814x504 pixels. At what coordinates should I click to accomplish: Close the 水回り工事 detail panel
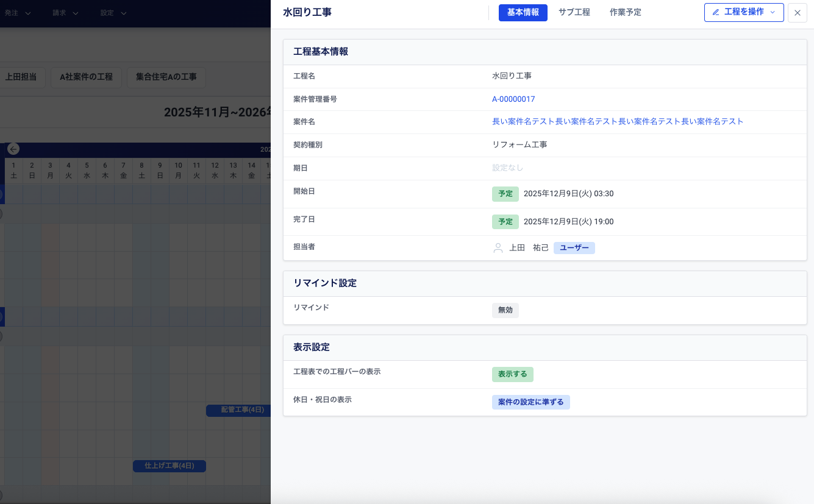(x=797, y=13)
